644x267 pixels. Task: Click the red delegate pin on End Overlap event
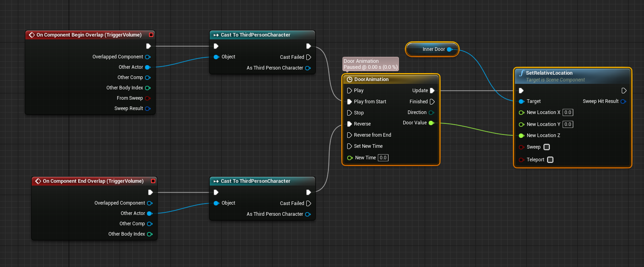pyautogui.click(x=153, y=181)
